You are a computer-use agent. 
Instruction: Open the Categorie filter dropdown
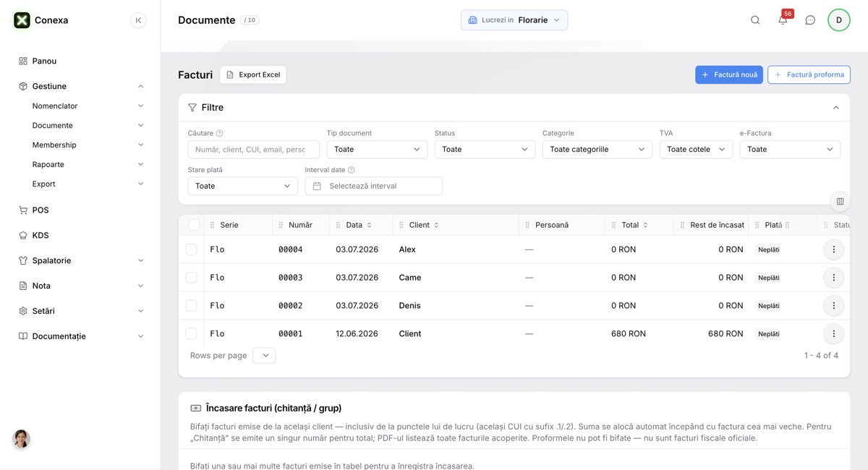click(597, 150)
